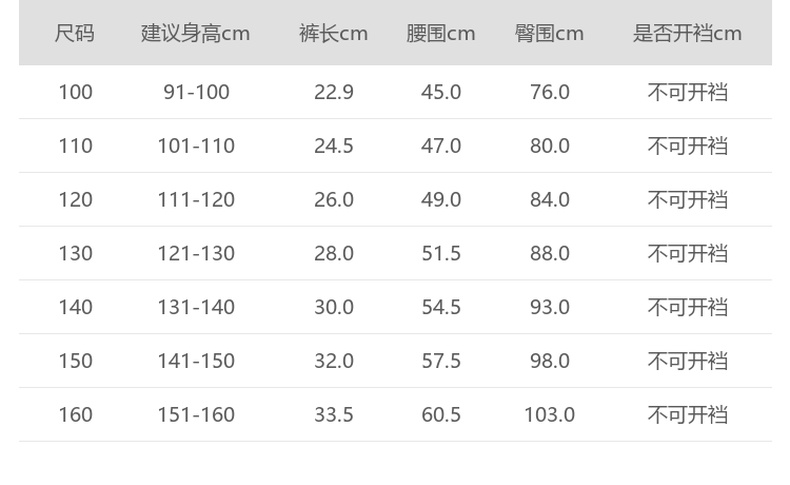
Task: Click the 建议身高cm column header
Action: pos(195,34)
